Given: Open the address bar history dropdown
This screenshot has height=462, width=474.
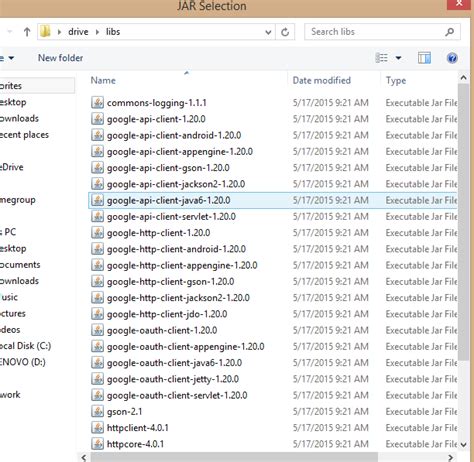Looking at the screenshot, I should 268,32.
